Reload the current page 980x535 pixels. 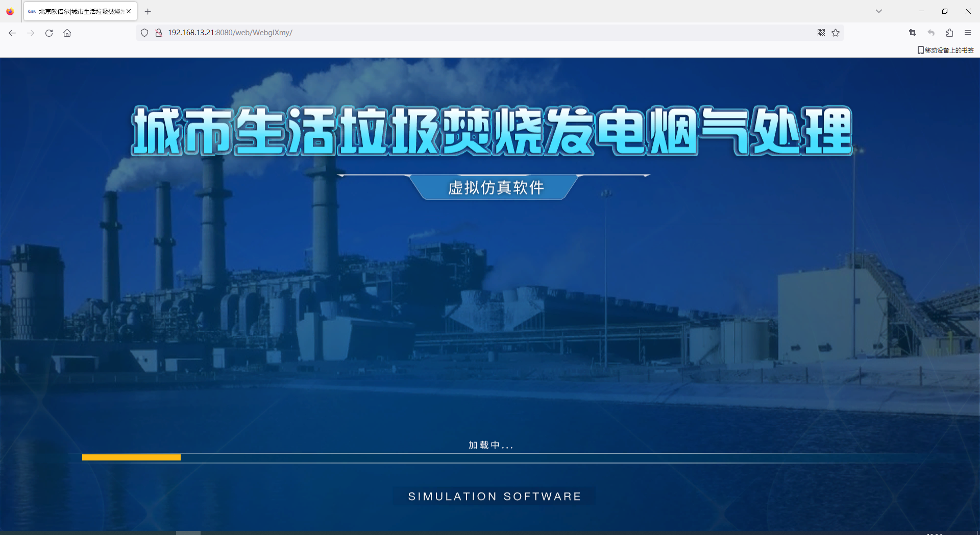[x=49, y=33]
